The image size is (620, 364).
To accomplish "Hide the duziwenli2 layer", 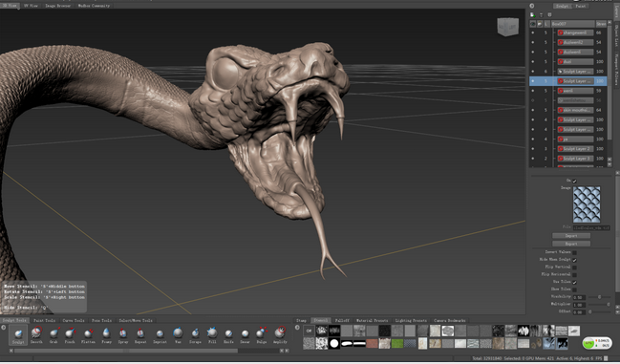I will [x=533, y=42].
